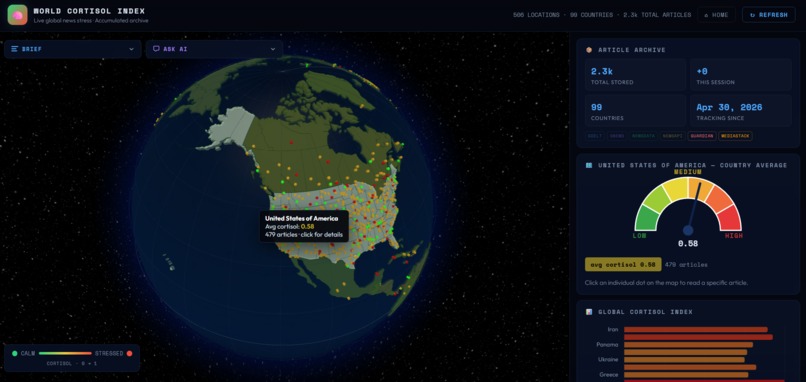Screen dimensions: 806x382
Task: Click the gauge needle hub
Action: click(688, 230)
